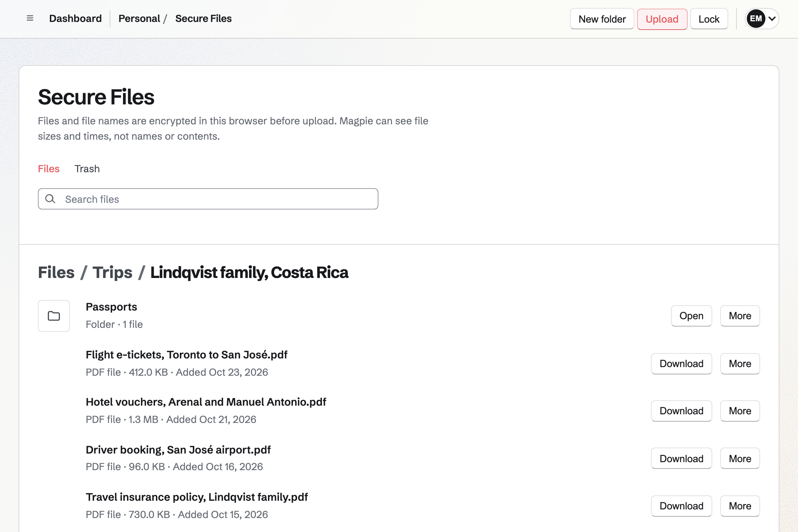Download Travel insurance policy PDF
The width and height of the screenshot is (798, 532).
click(x=681, y=506)
